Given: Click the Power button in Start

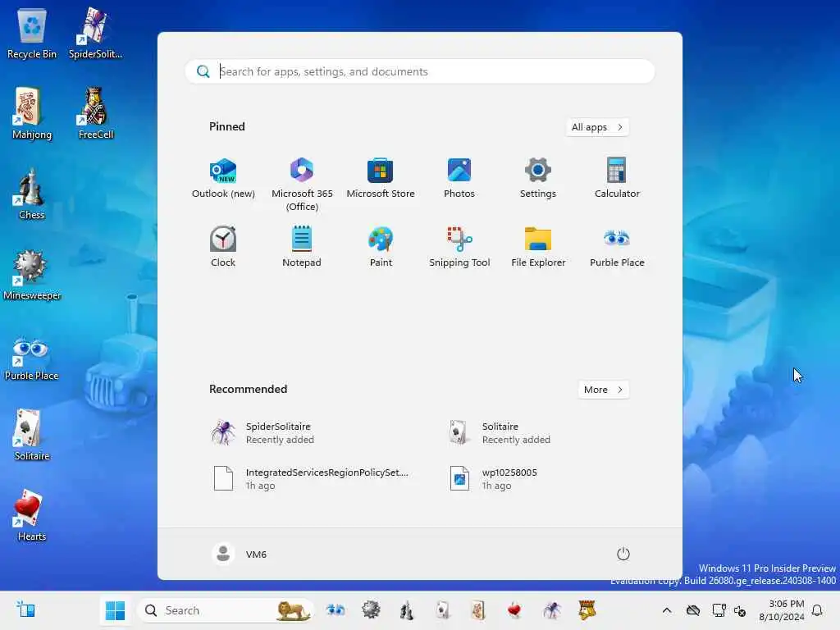Looking at the screenshot, I should 623,554.
